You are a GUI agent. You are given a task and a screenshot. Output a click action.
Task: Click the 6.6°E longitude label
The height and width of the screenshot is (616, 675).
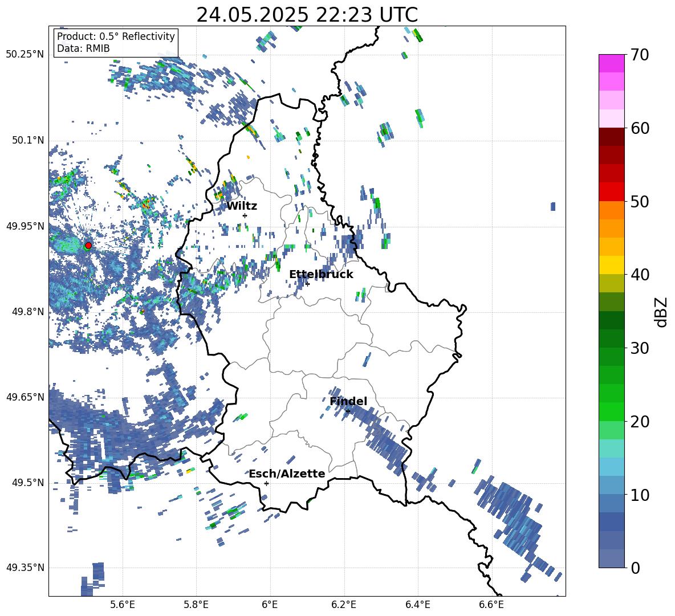[491, 605]
